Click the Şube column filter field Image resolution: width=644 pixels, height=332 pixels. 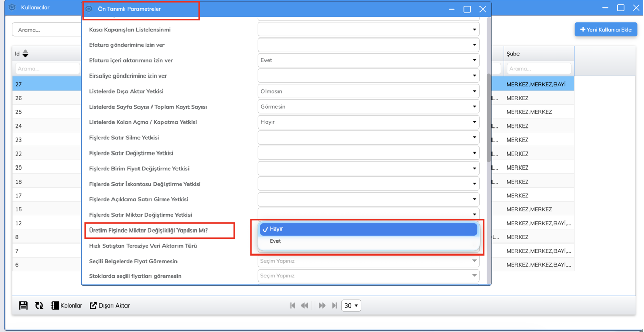tap(538, 69)
